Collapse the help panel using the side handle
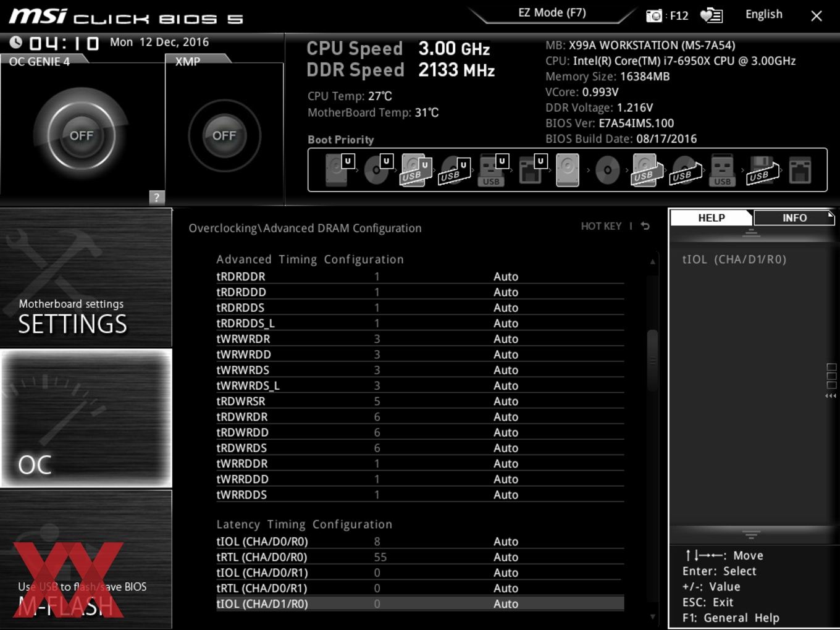 831,380
